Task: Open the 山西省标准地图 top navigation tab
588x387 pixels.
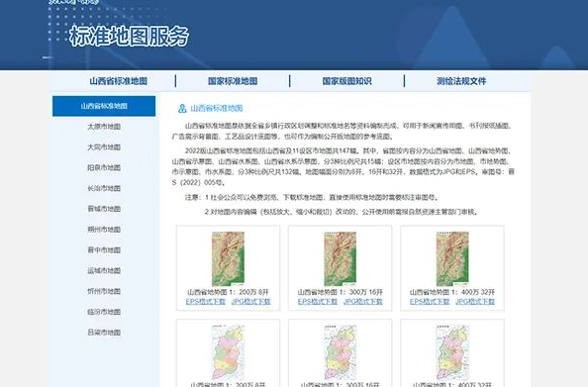Action: [118, 81]
